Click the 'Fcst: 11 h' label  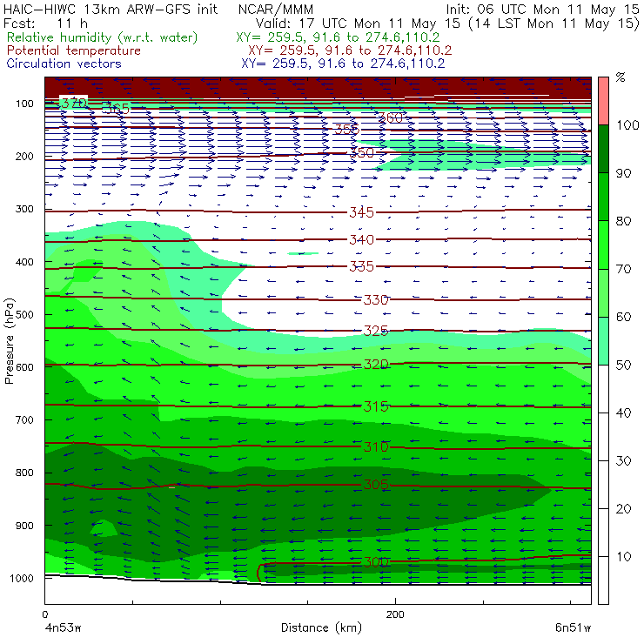tap(45, 23)
